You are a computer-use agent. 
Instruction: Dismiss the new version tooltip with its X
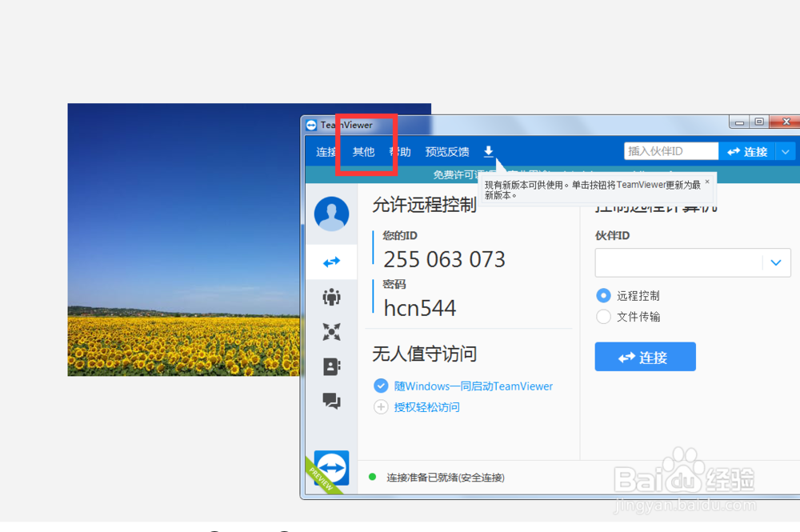707,181
